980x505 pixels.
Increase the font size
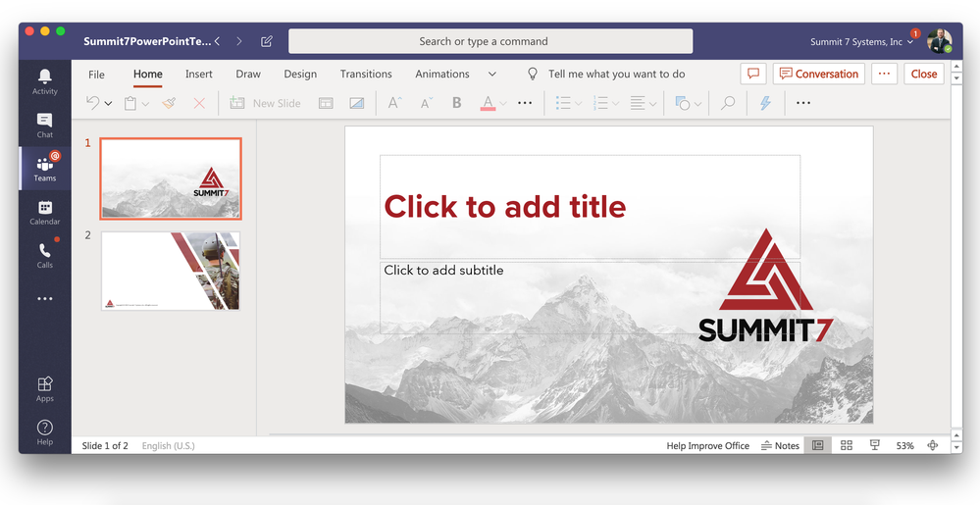pyautogui.click(x=395, y=103)
